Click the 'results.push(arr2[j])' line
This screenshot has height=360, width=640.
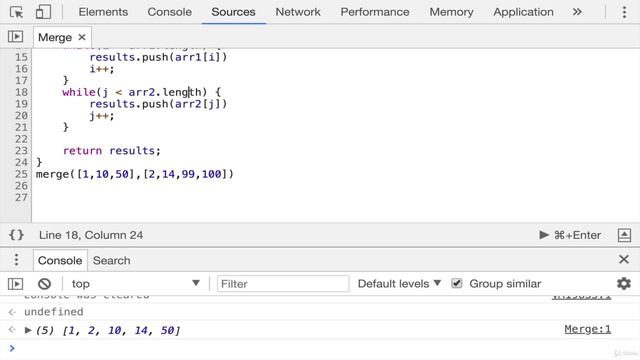158,104
